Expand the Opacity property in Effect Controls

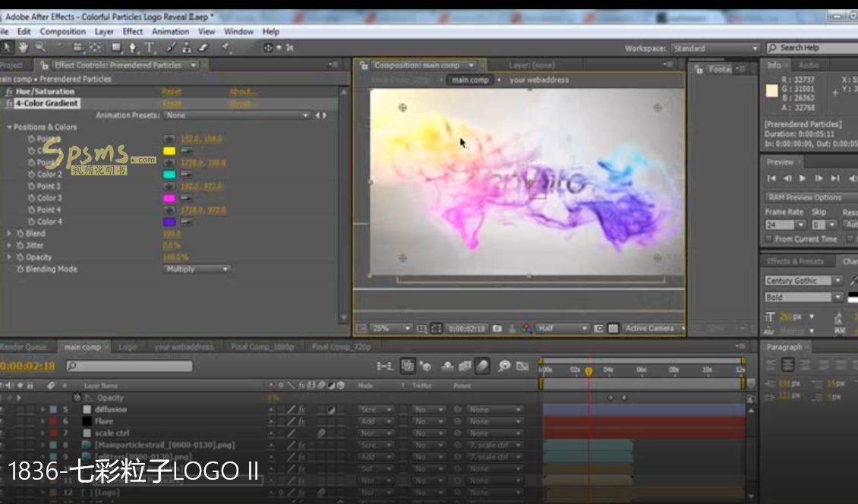pos(9,257)
